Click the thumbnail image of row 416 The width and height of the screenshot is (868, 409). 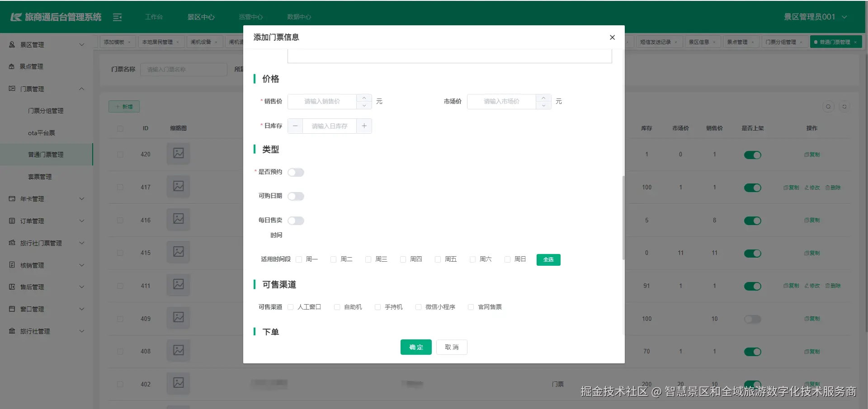[178, 219]
